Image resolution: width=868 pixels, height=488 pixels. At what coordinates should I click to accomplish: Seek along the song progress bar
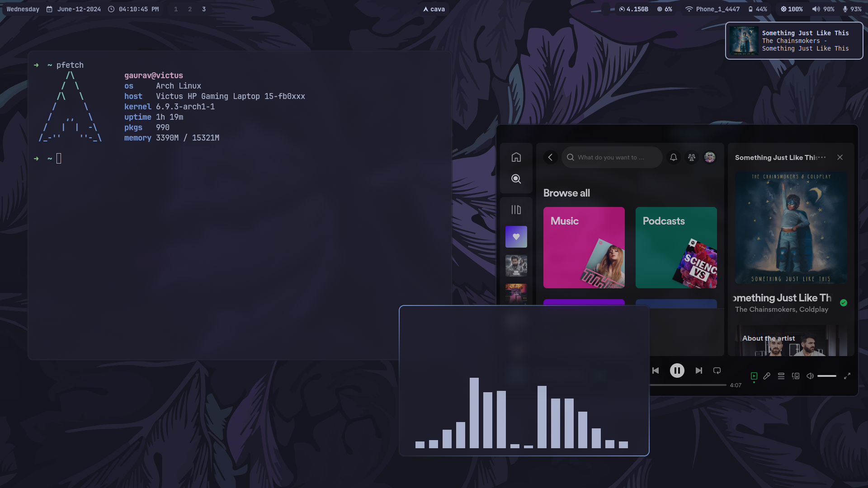pyautogui.click(x=688, y=385)
